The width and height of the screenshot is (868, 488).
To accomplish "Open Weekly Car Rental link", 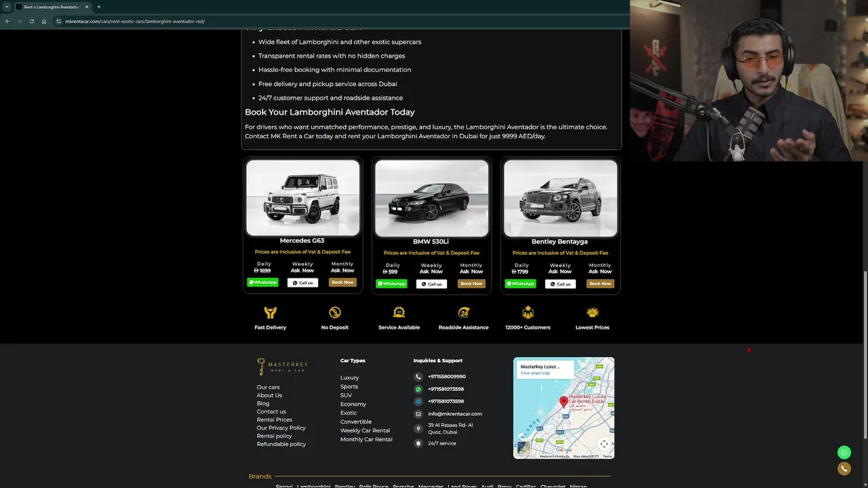I will pos(365,430).
